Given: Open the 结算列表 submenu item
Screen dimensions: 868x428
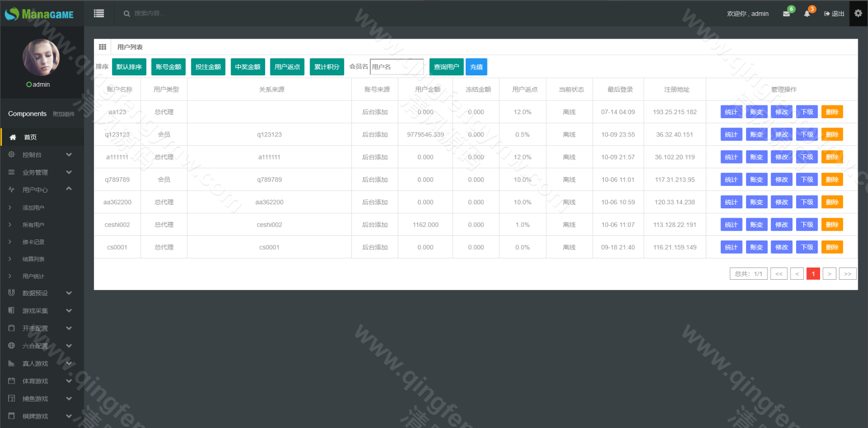Looking at the screenshot, I should point(33,259).
